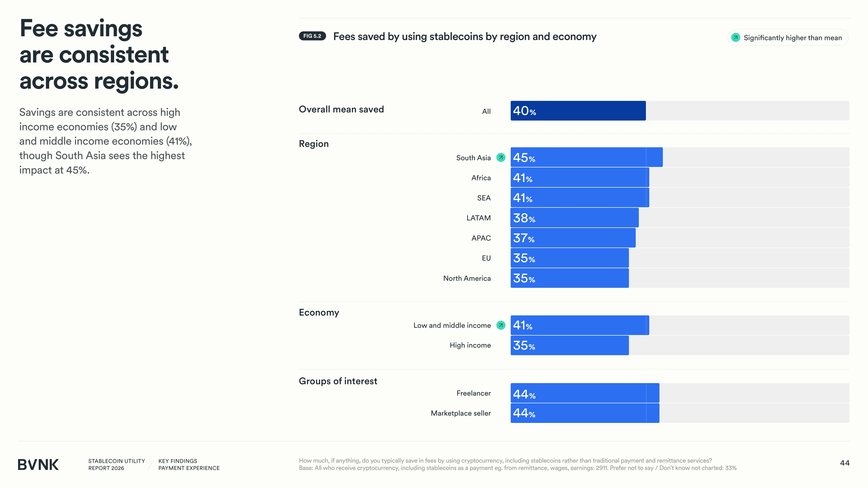This screenshot has width=868, height=488.
Task: Click the Significantly higher than mean legend pill
Action: (788, 37)
